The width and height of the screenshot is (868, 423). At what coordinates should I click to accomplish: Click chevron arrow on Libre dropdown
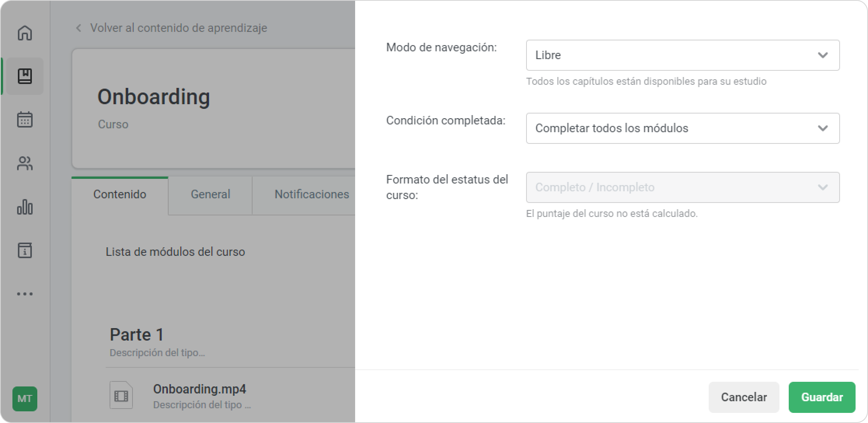tap(823, 55)
